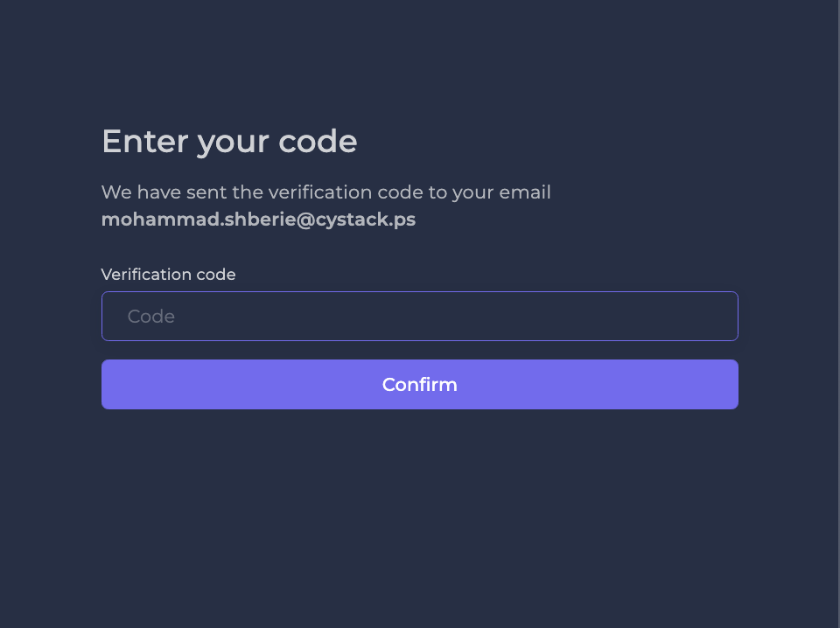Click the "Enter your code" heading
Viewport: 840px width, 628px height.
click(229, 142)
